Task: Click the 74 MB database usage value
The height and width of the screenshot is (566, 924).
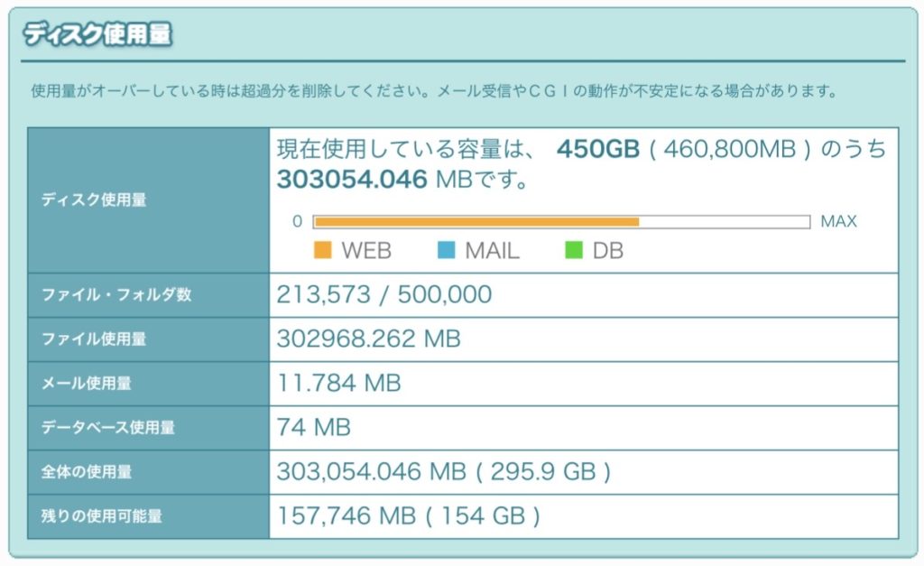Action: point(314,427)
